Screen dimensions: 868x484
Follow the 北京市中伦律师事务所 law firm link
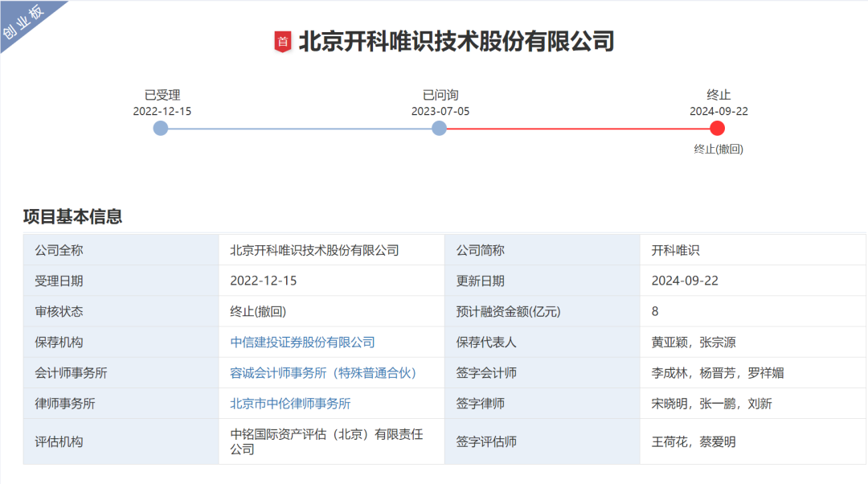point(290,404)
